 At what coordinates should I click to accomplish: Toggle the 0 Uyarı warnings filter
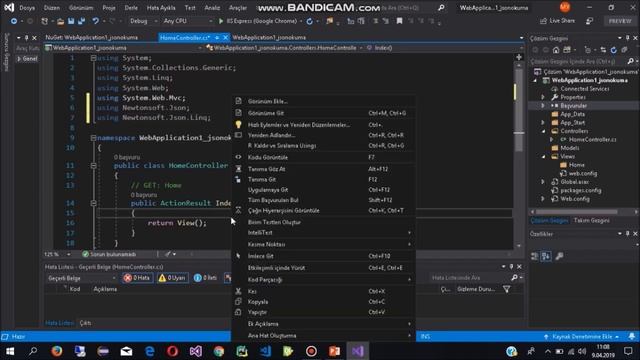pyautogui.click(x=174, y=278)
